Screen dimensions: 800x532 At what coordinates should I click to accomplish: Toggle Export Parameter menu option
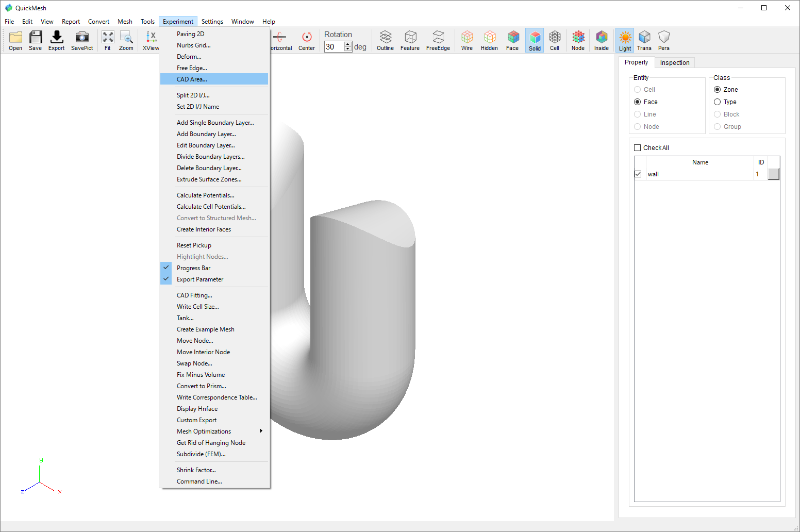[214, 279]
